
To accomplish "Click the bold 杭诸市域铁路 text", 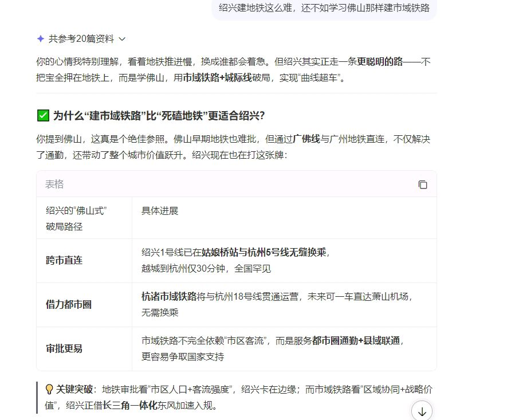I will point(169,297).
